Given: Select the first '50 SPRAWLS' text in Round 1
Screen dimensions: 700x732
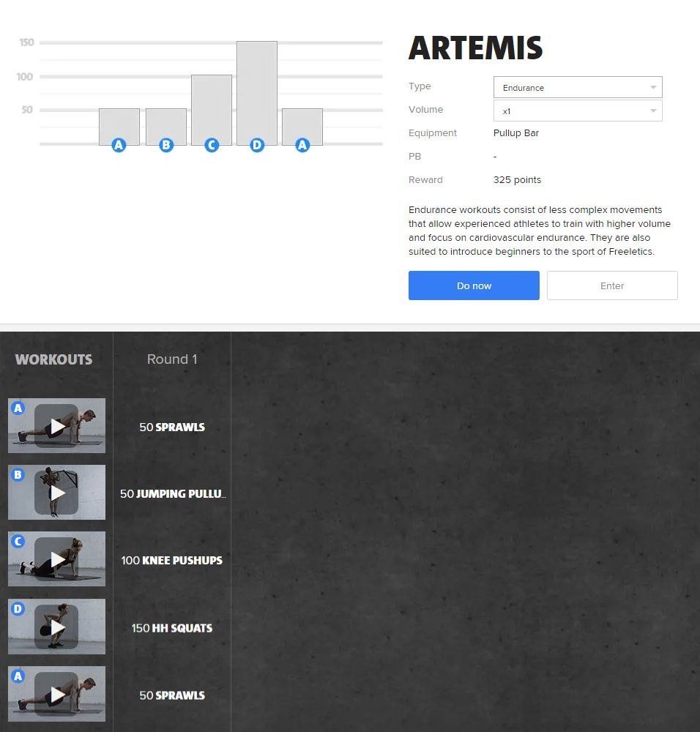Looking at the screenshot, I should pyautogui.click(x=172, y=427).
